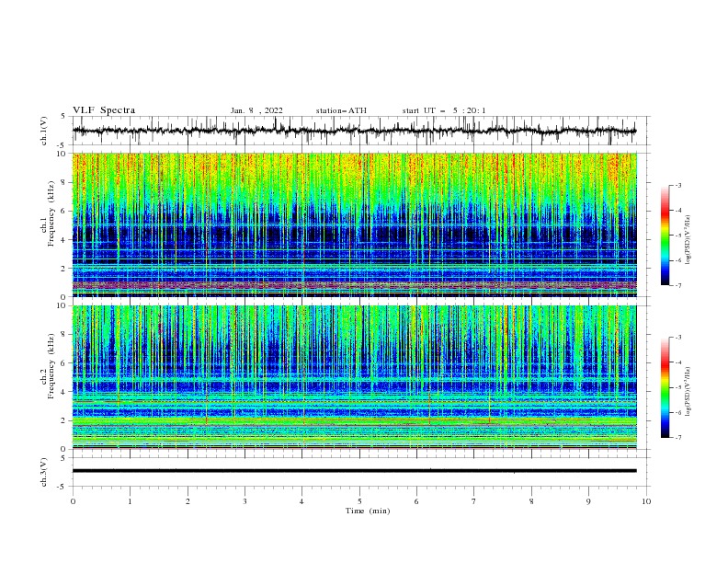Click the "10" tick on the time axis
Viewport: 728px width, 563px height.
646,501
